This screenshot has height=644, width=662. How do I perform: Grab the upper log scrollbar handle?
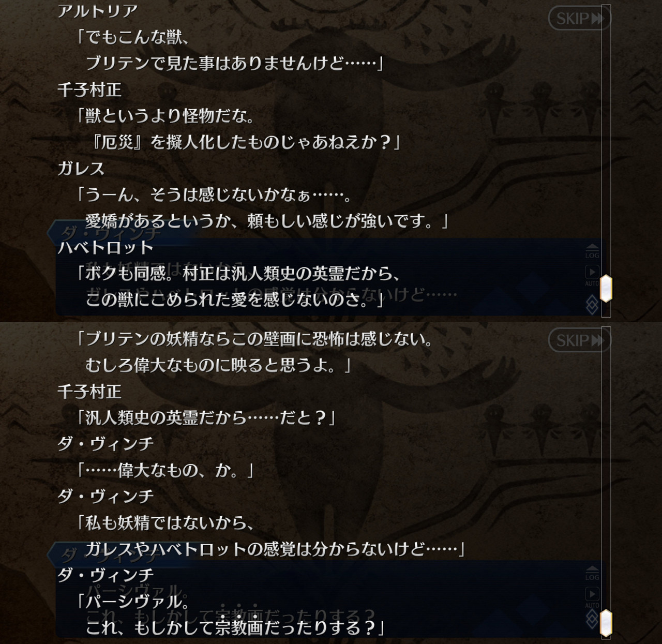point(606,289)
